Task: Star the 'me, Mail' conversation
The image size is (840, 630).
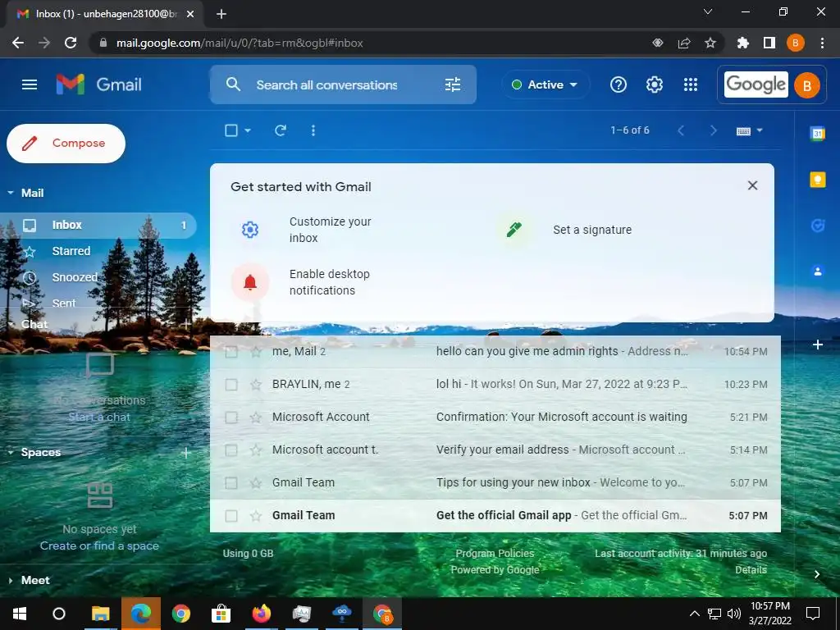Action: click(256, 351)
